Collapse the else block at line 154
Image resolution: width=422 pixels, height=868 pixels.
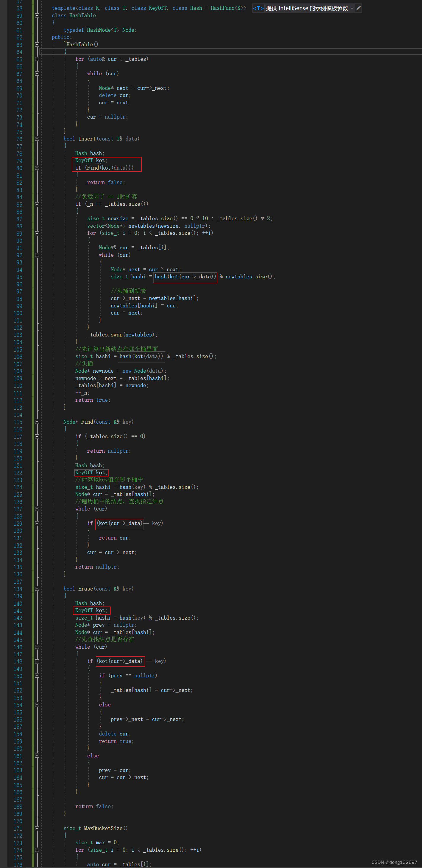(x=37, y=705)
